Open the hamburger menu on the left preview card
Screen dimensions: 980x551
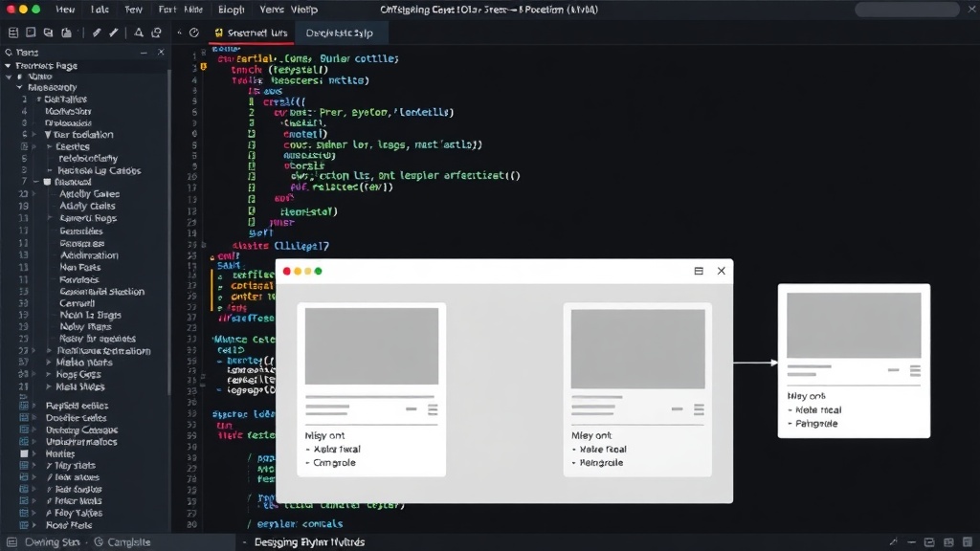coord(433,409)
